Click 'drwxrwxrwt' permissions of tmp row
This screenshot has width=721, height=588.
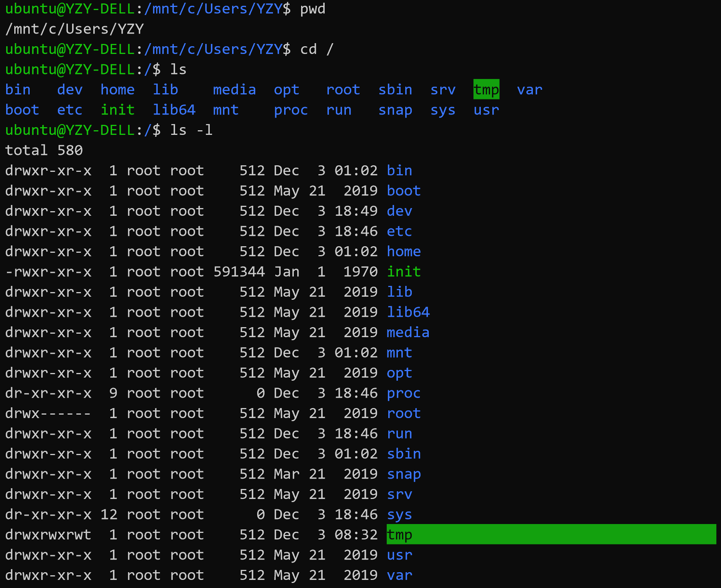coord(49,535)
